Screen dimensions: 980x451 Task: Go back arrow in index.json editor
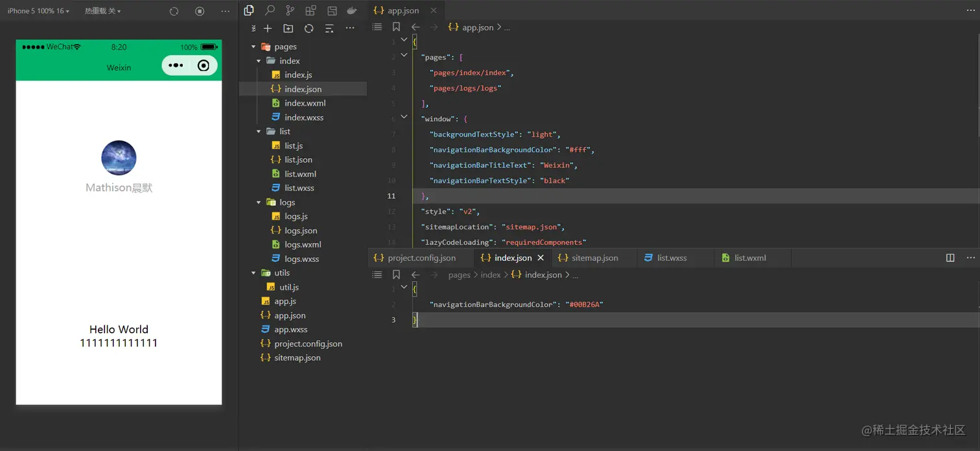click(415, 275)
